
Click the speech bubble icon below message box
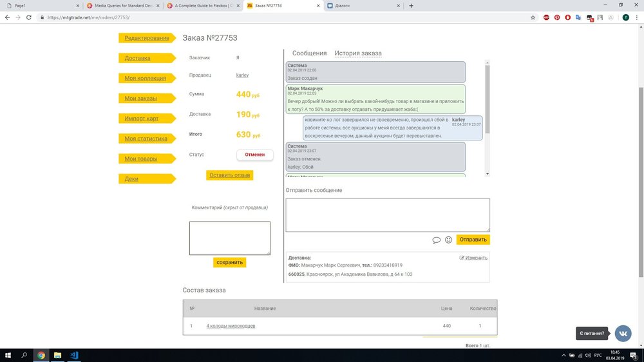coord(436,240)
